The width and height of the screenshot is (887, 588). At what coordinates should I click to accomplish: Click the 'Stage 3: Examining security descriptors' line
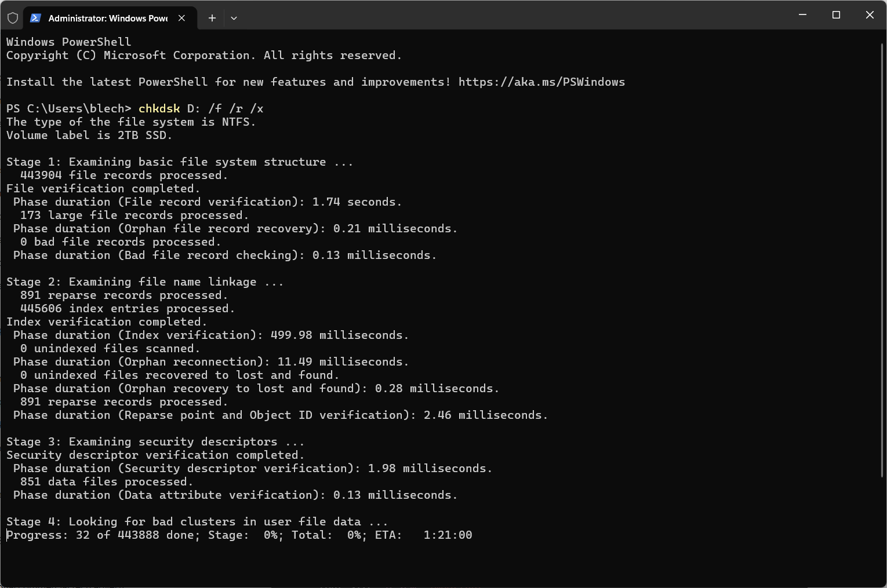(155, 441)
